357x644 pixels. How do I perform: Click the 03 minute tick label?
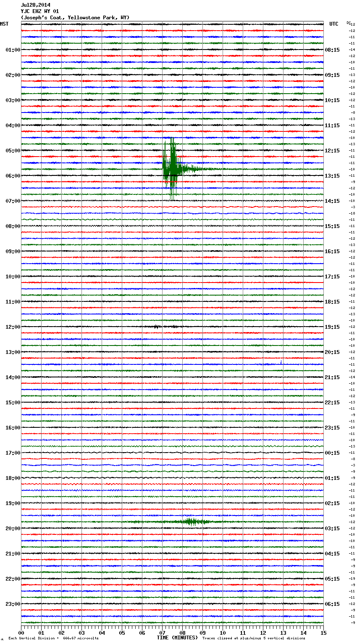pyautogui.click(x=81, y=633)
